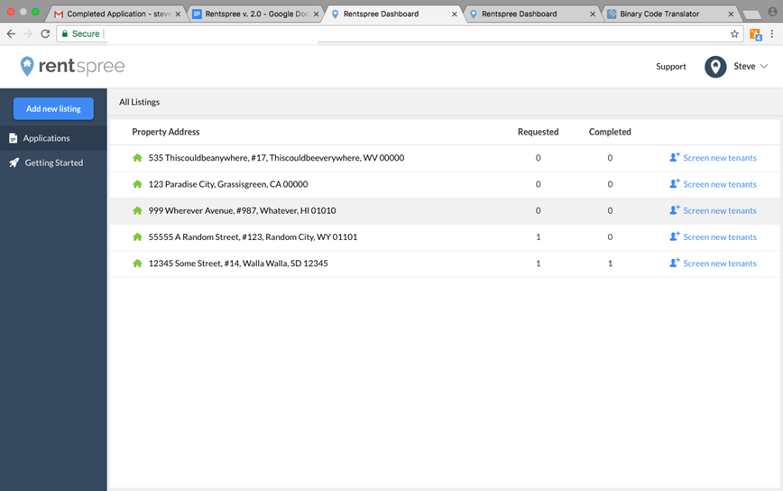Click Completed count for 12345 Some Street
The width and height of the screenshot is (783, 491).
pyautogui.click(x=610, y=263)
